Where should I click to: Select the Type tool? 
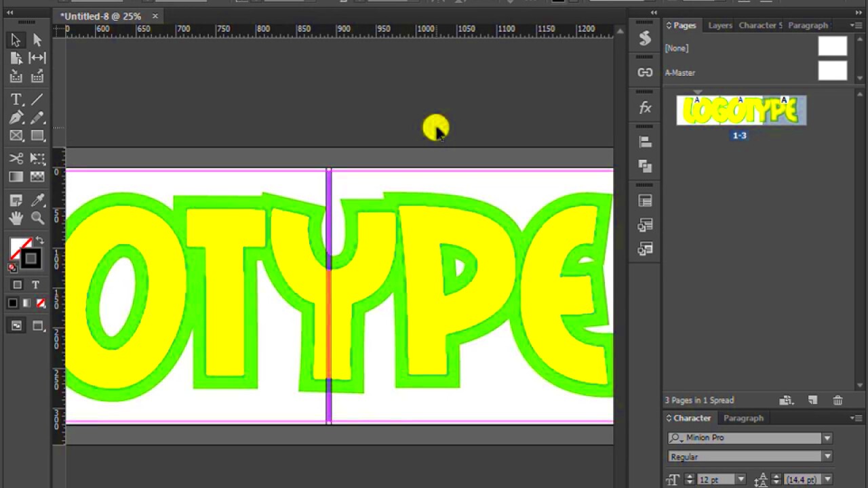[16, 100]
